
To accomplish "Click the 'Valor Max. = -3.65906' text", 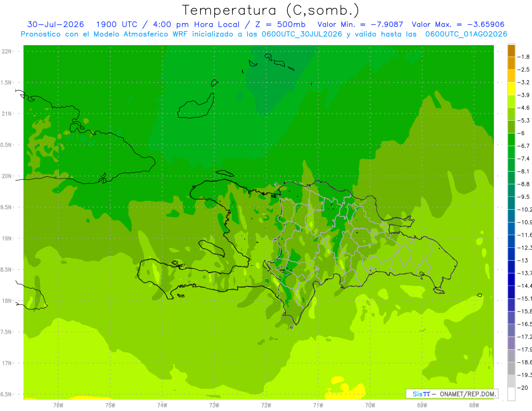I will [x=458, y=24].
